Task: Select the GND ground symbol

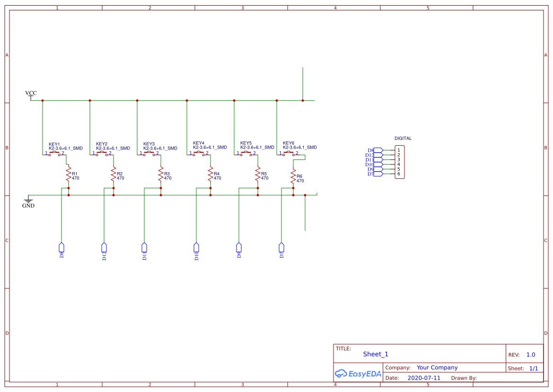Action: tap(28, 201)
